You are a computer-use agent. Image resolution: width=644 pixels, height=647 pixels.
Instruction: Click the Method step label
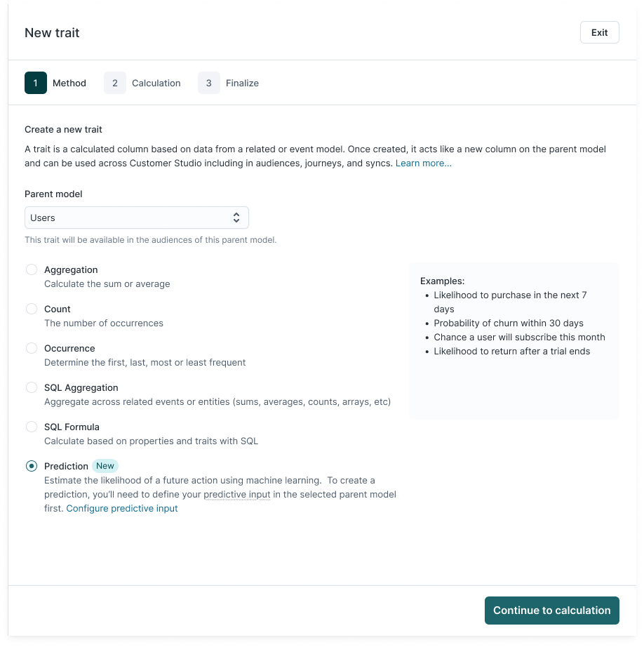pyautogui.click(x=69, y=83)
